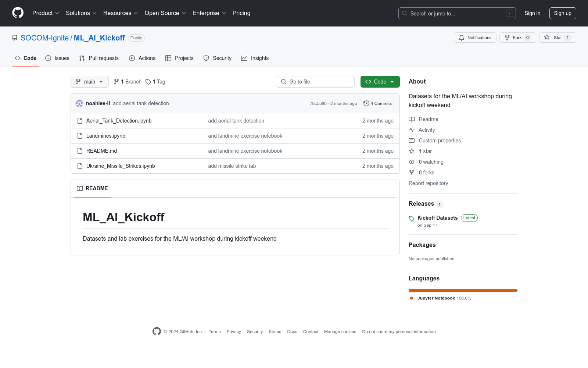
Task: View the 4 Commits history
Action: tap(377, 103)
